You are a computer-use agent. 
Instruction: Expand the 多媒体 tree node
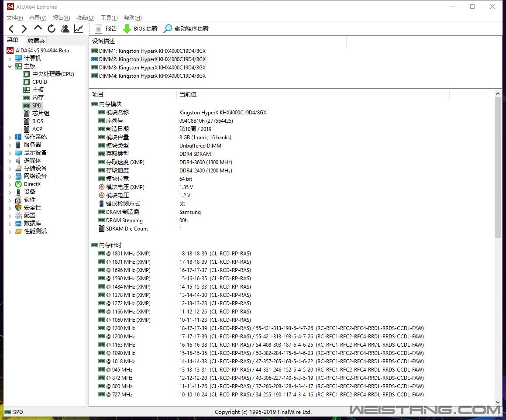point(10,161)
